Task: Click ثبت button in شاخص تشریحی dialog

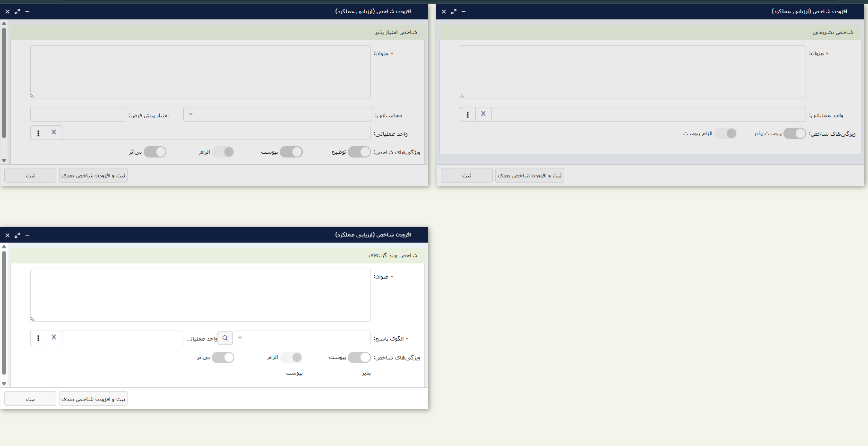Action: tap(466, 175)
